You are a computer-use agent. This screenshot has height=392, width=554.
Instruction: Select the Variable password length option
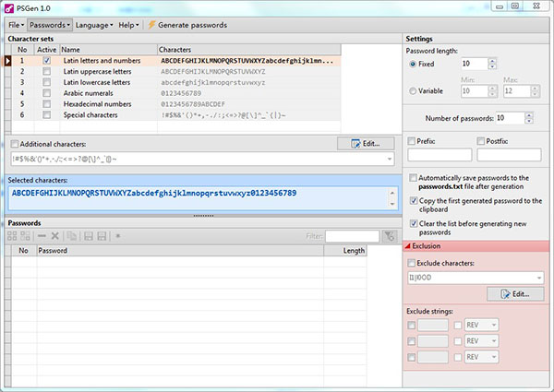tap(412, 90)
